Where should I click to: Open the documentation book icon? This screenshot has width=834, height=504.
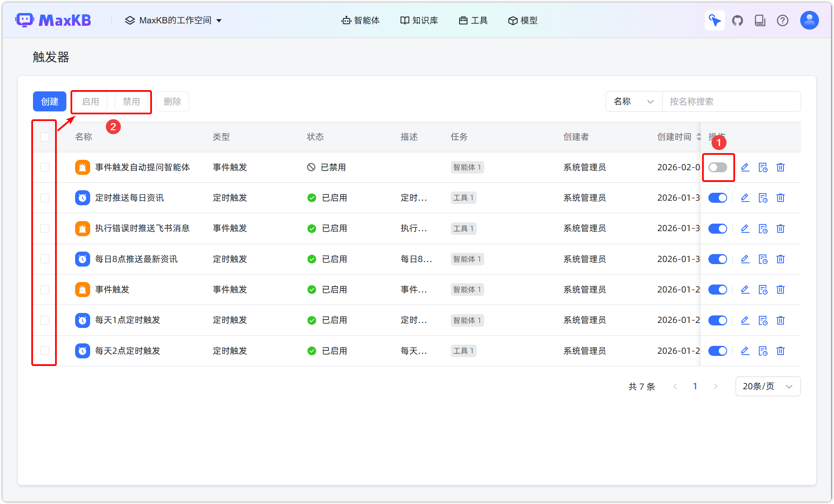pyautogui.click(x=760, y=20)
